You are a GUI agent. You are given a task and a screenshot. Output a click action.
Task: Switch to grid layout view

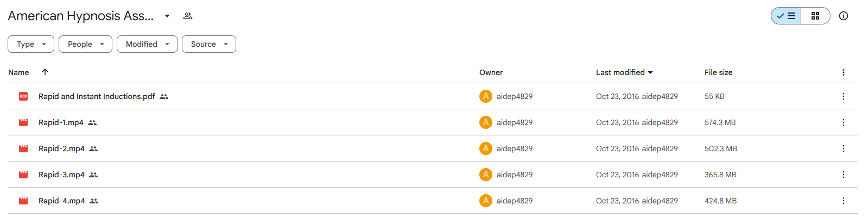coord(815,16)
